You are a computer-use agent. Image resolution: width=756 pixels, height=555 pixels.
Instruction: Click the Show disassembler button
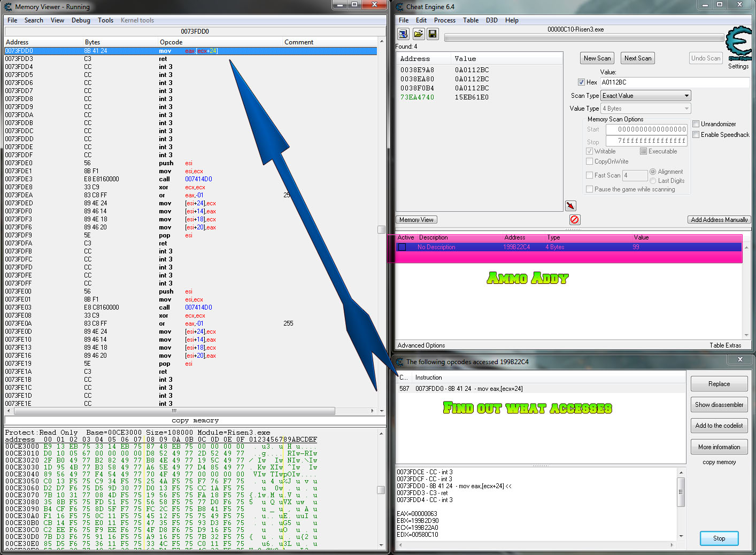point(719,405)
